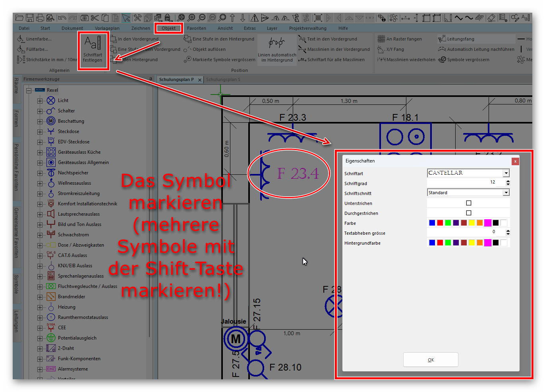Click the Save floppy disk icon
Viewport: 545px width, 392px height.
coord(30,18)
